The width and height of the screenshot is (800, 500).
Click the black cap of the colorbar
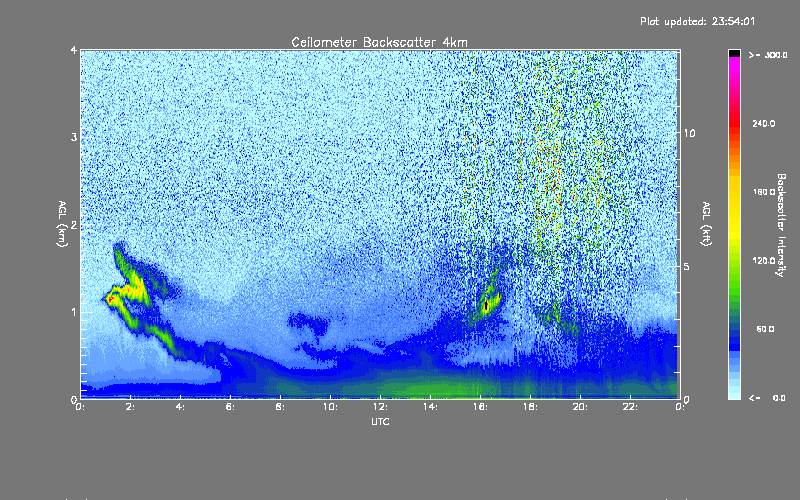[x=734, y=53]
